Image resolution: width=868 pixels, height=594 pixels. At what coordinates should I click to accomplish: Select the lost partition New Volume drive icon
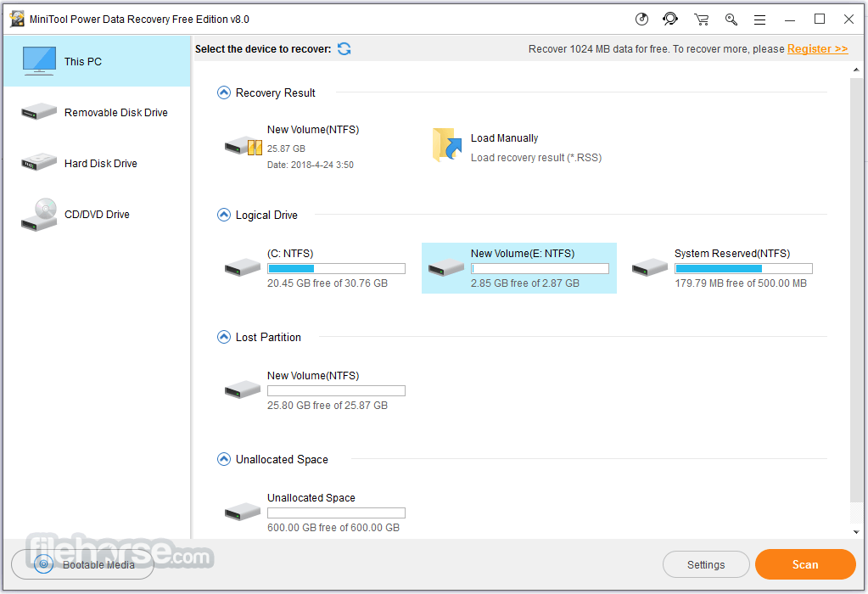coord(243,389)
